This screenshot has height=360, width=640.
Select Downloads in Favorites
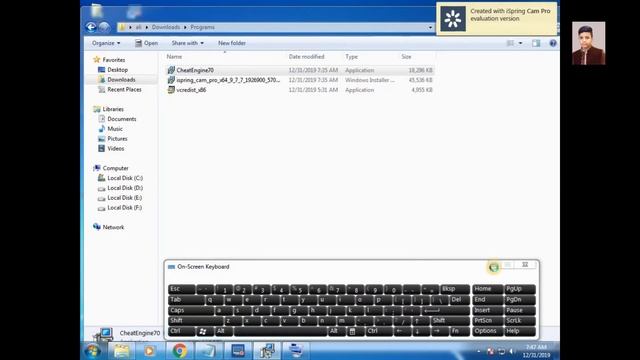pos(121,80)
